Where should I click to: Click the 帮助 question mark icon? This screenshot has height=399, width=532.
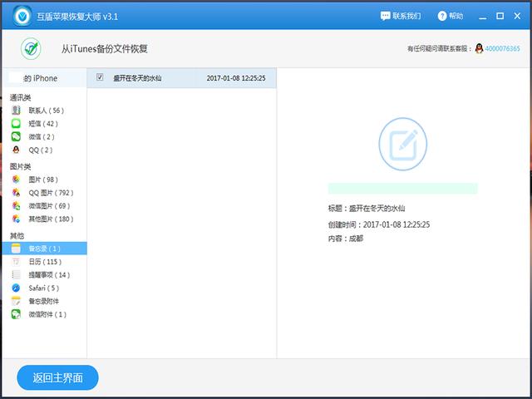[442, 16]
